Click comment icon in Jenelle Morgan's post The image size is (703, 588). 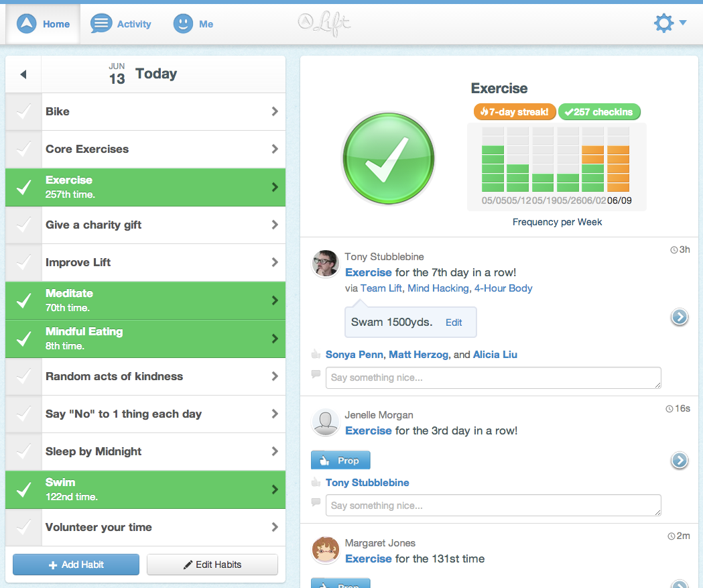(x=316, y=502)
